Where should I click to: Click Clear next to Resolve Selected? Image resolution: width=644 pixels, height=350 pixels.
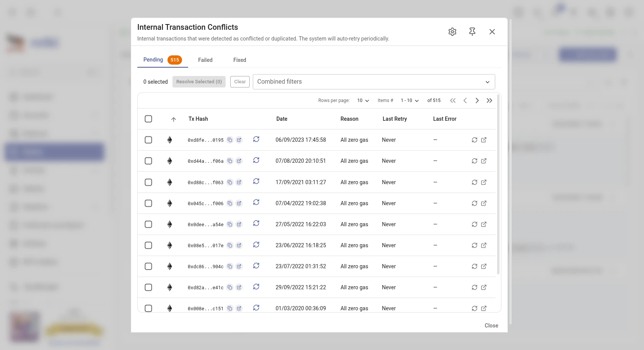(x=240, y=81)
